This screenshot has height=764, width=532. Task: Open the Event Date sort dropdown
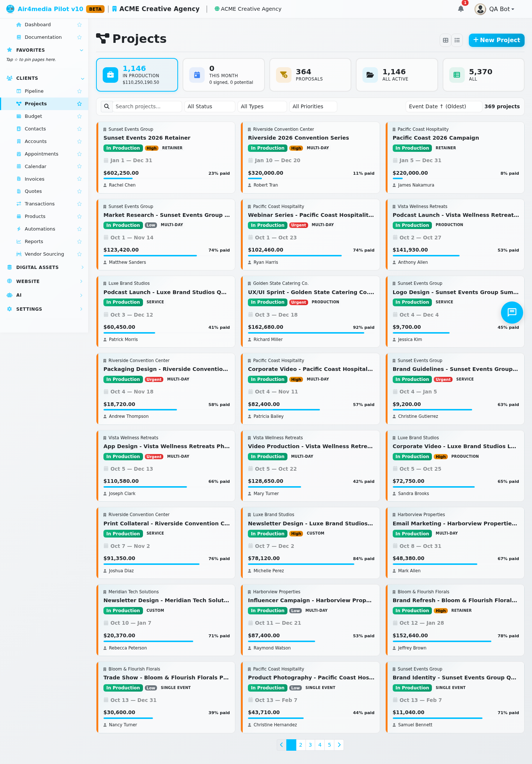(444, 106)
